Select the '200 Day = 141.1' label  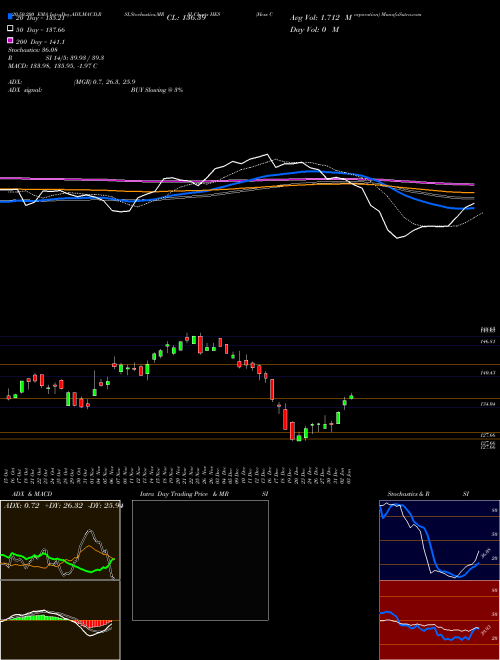coord(40,42)
